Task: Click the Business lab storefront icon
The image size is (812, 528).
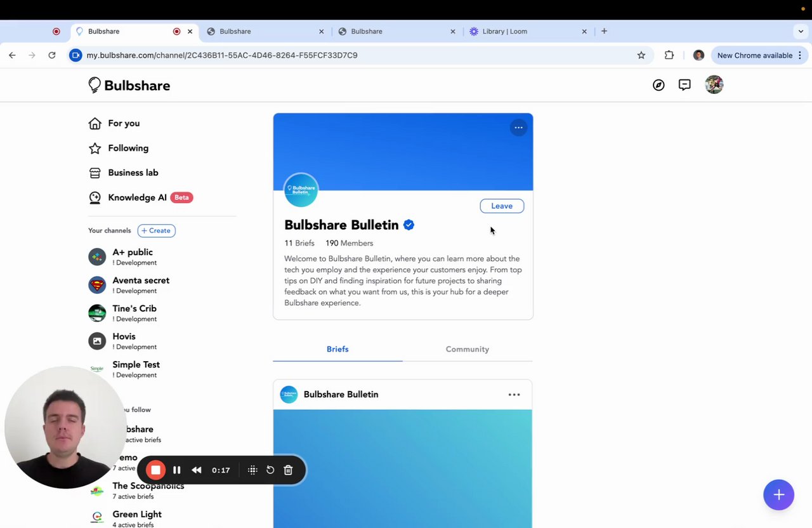Action: [95, 173]
